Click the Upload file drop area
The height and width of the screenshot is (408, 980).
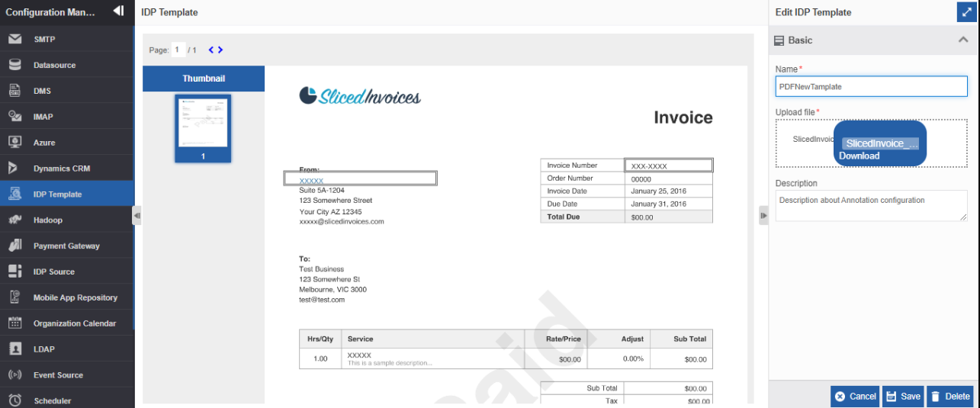[x=871, y=143]
